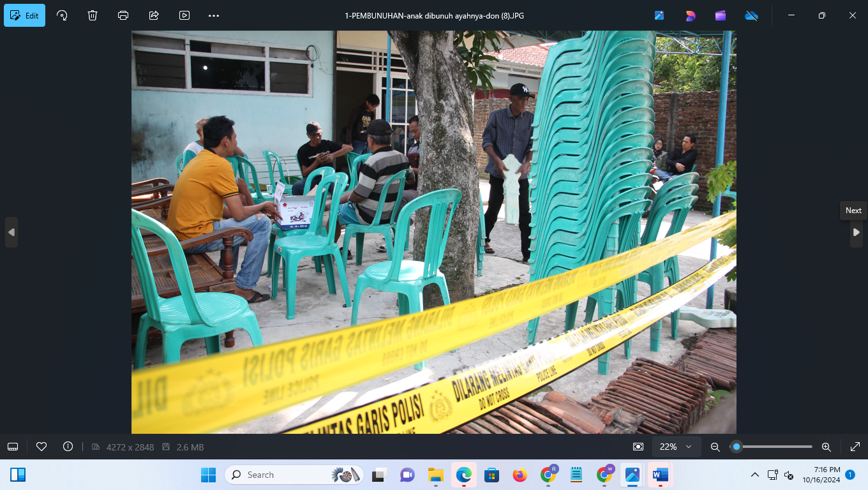Open network settings from the tray icon
Image resolution: width=868 pixels, height=490 pixels.
coord(772,475)
